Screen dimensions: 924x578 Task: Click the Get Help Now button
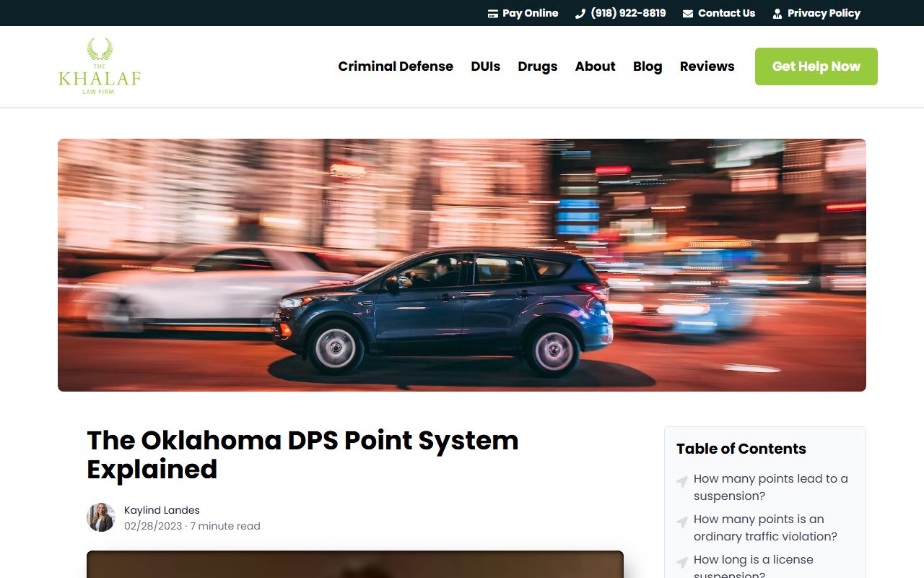pyautogui.click(x=816, y=66)
